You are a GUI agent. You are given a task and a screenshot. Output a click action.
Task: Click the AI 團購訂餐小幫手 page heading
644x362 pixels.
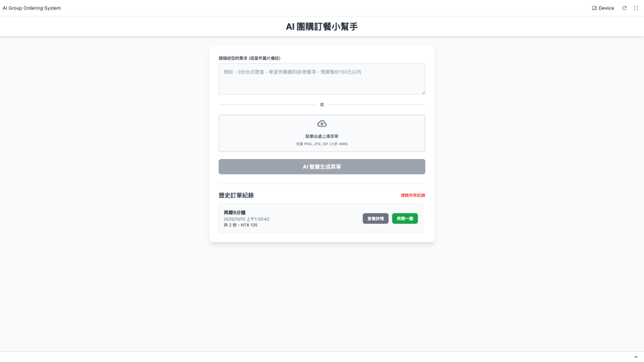pos(321,26)
